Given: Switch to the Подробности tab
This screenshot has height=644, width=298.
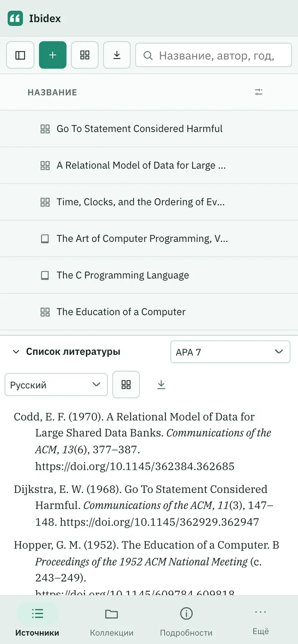Looking at the screenshot, I should pos(186,621).
